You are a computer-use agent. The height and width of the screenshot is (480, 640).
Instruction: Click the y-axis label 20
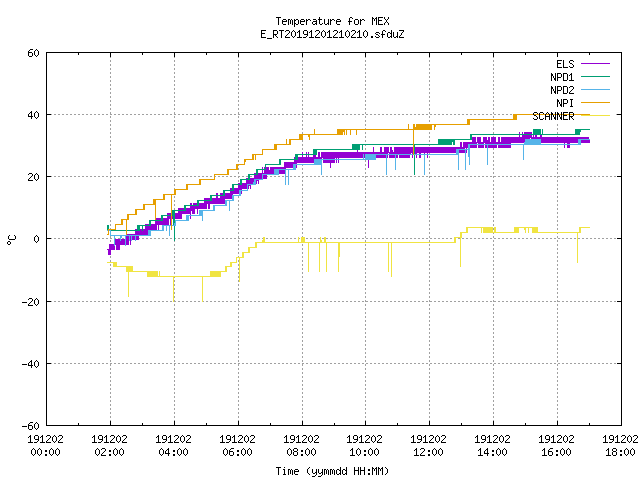[x=33, y=177]
